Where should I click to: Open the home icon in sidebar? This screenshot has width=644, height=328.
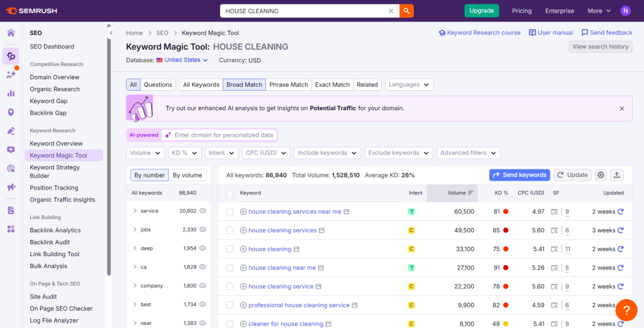pos(11,33)
